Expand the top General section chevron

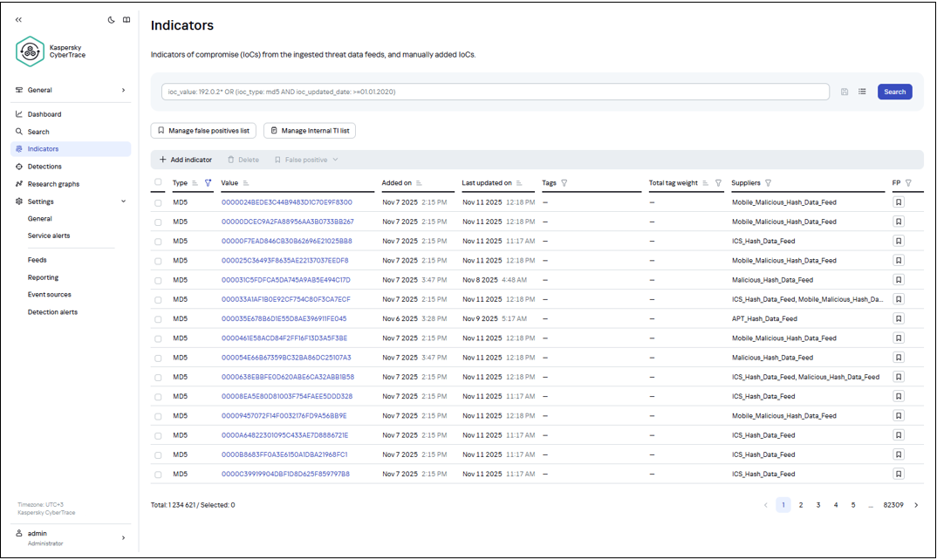[x=124, y=90]
